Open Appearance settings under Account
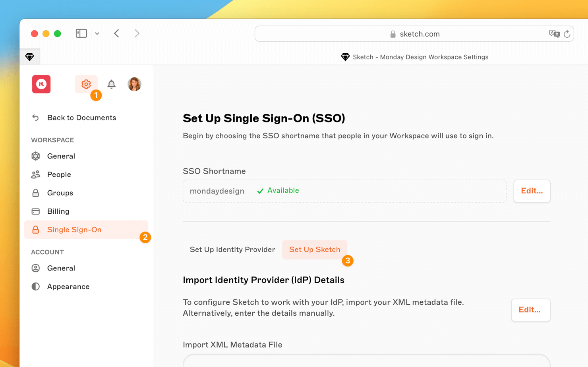Screen dimensions: 588x367 68,286
